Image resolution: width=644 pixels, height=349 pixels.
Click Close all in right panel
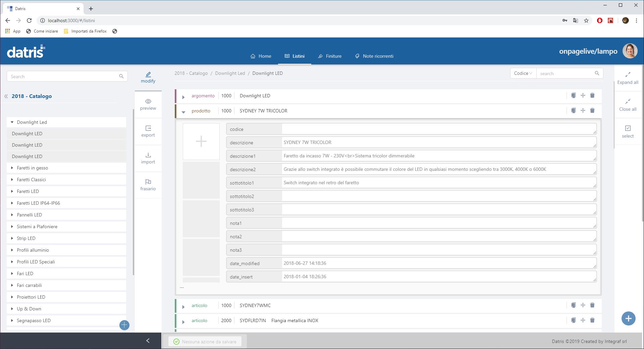pos(628,105)
